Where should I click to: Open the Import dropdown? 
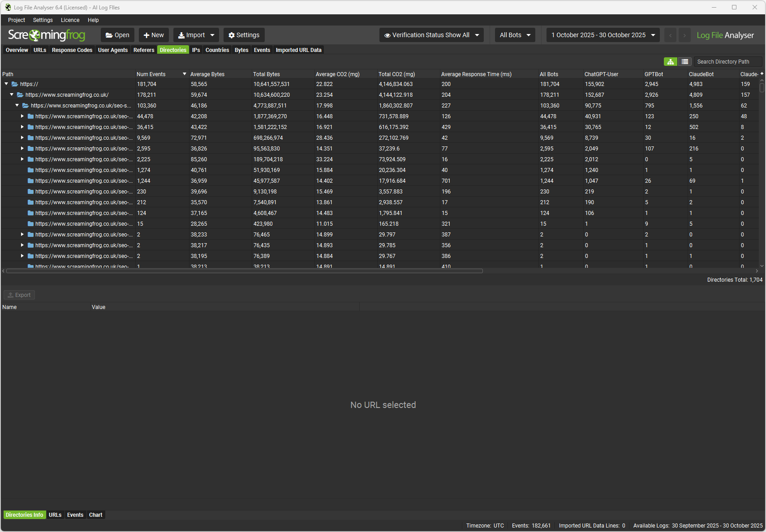click(x=196, y=35)
